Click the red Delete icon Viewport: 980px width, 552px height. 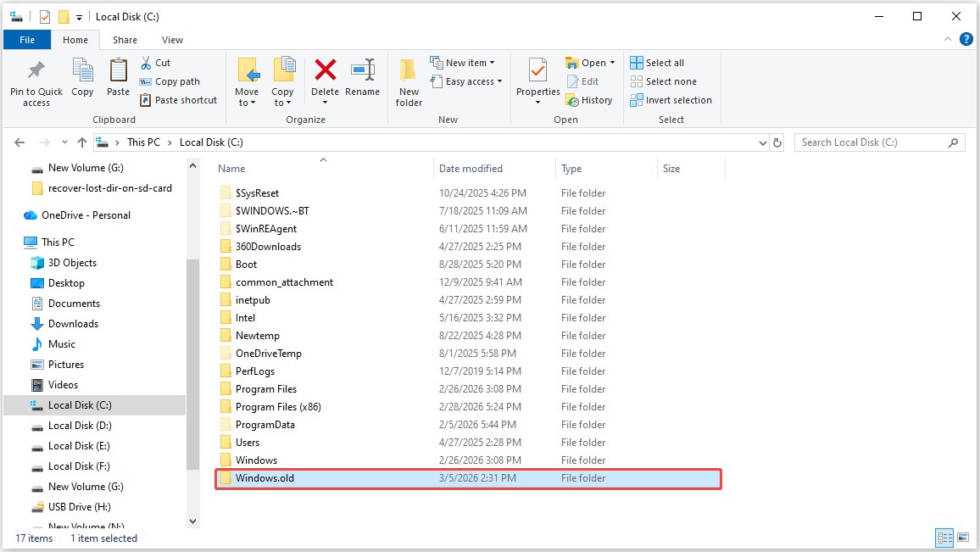click(x=325, y=70)
